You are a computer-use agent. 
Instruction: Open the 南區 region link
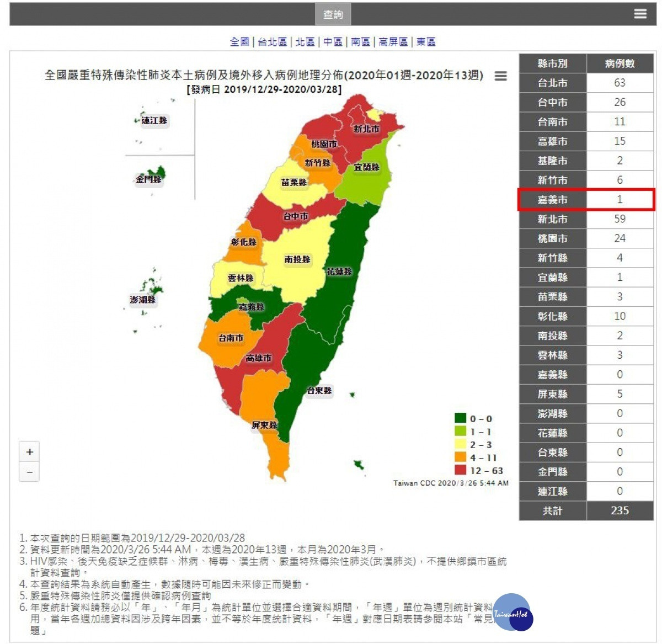click(360, 42)
